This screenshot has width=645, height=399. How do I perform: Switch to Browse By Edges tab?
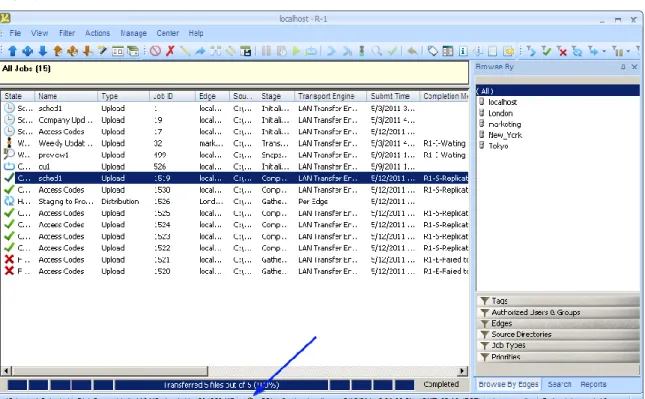(508, 384)
